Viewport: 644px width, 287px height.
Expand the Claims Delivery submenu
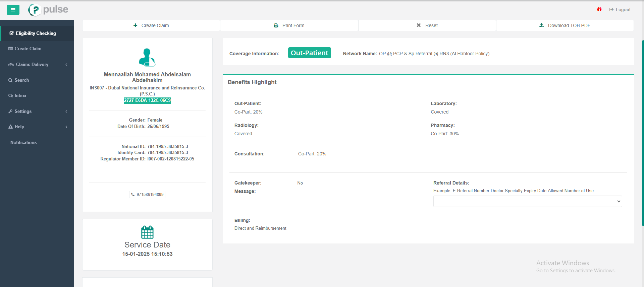coord(37,64)
